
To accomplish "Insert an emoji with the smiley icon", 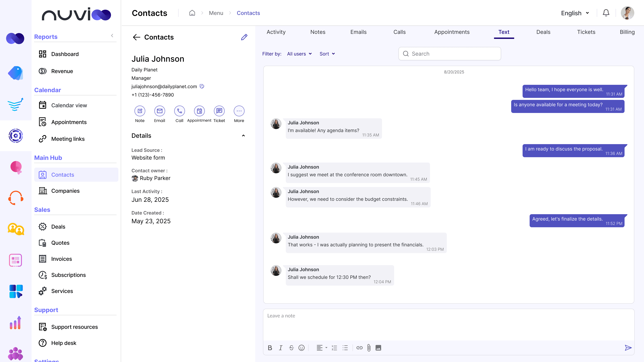I will 302,348.
